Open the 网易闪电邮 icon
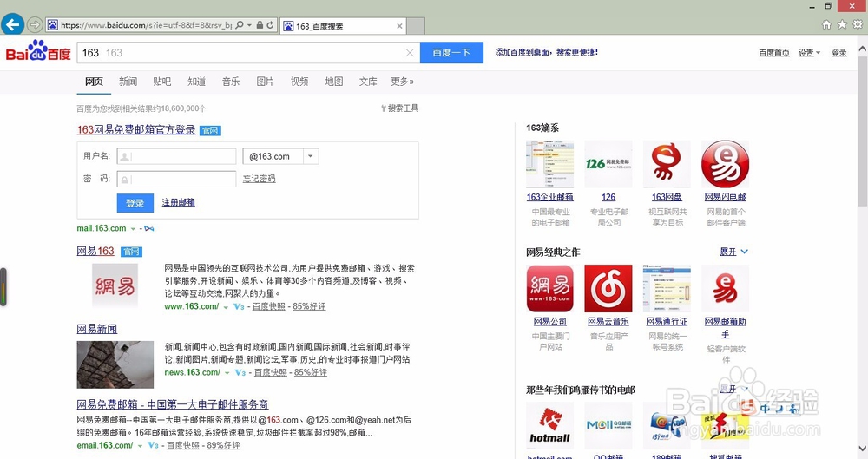The width and height of the screenshot is (868, 459). (725, 164)
